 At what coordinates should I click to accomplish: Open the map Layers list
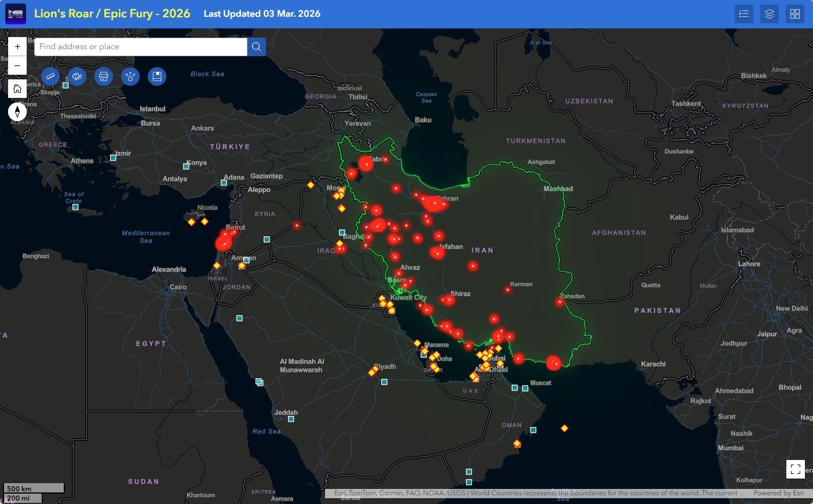[x=770, y=14]
